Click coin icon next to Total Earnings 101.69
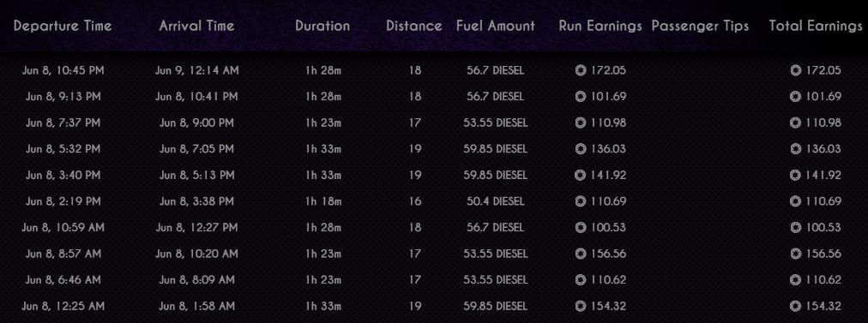Viewport: 868px width, 323px height. coord(795,96)
